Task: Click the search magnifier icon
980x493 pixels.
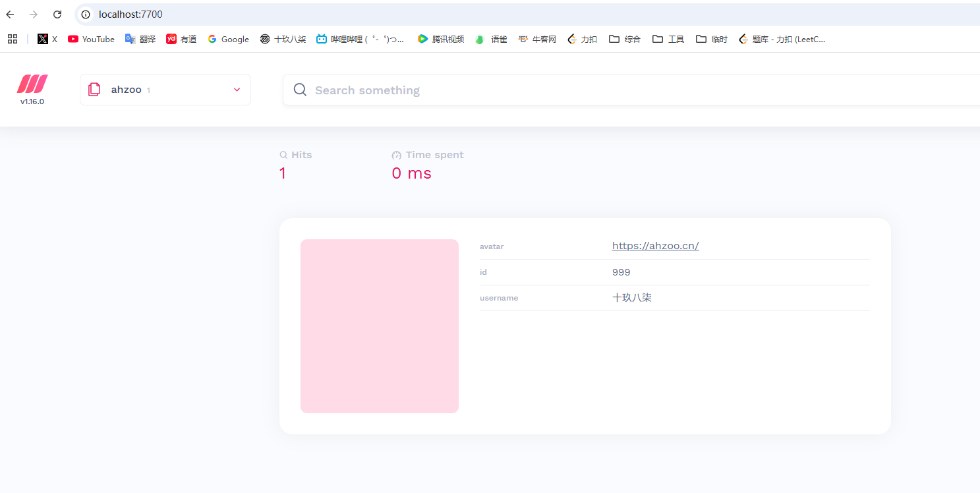Action: tap(300, 90)
